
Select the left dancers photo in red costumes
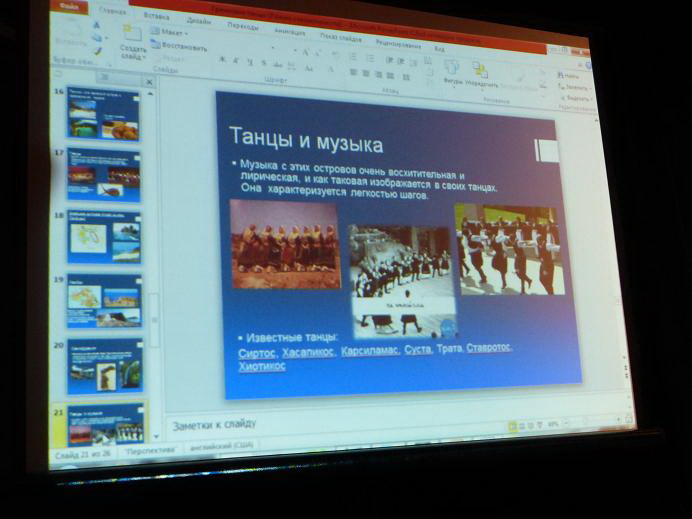pos(286,244)
